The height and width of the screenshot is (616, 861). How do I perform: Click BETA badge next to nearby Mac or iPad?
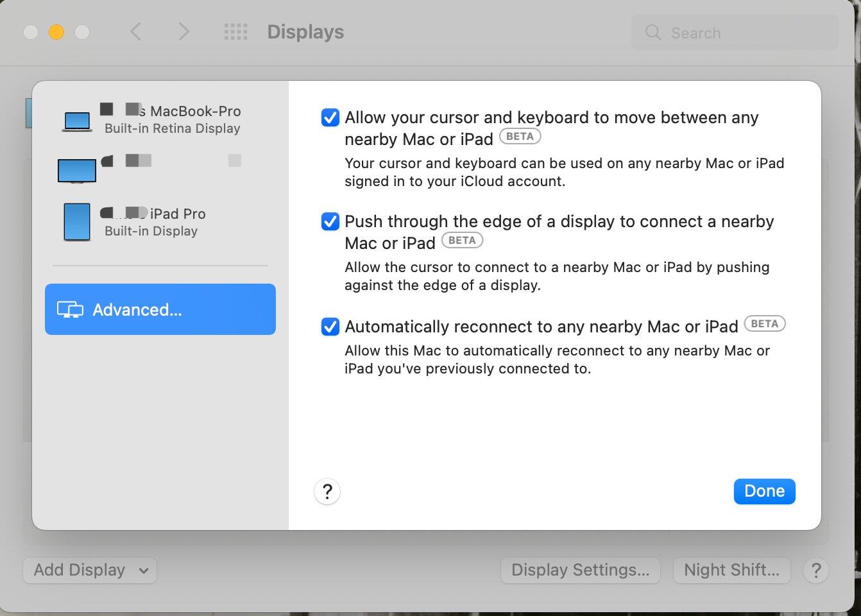pos(520,137)
